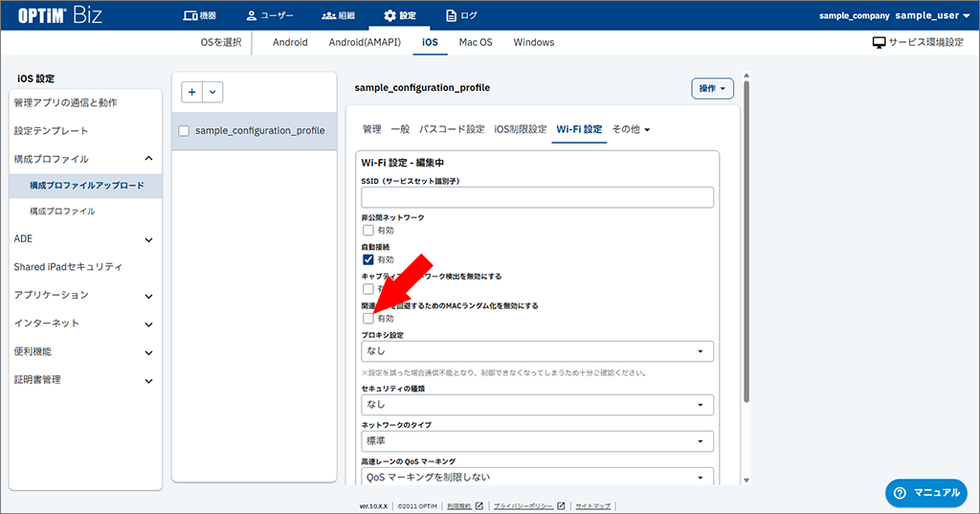Open the ログ log menu
The height and width of the screenshot is (514, 980).
pos(461,15)
